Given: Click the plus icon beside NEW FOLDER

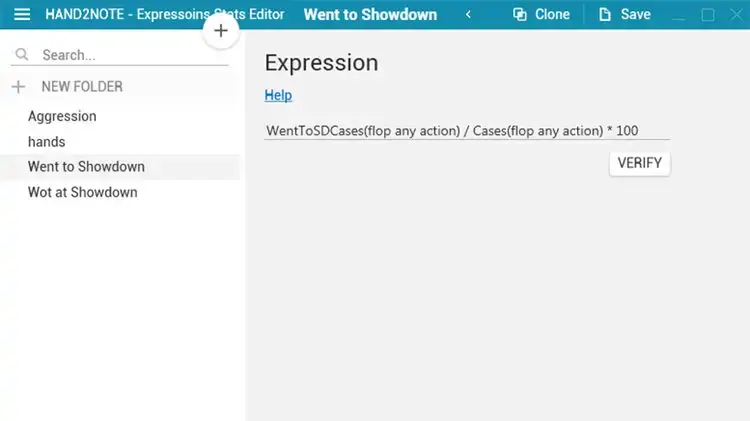Looking at the screenshot, I should [18, 87].
